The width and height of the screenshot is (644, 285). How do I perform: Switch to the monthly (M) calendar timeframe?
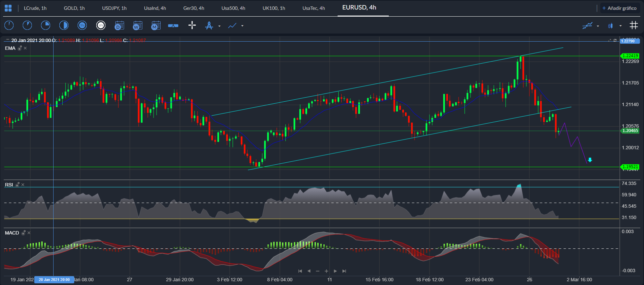156,25
